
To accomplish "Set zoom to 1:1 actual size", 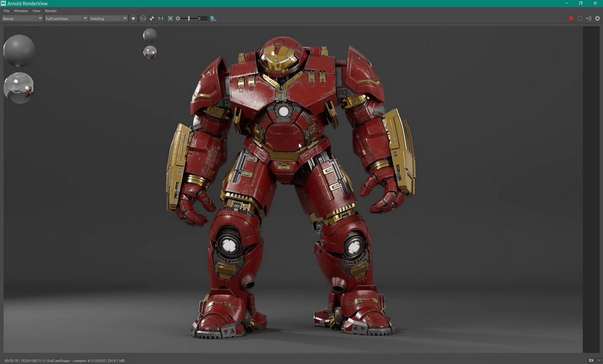I will tap(160, 19).
